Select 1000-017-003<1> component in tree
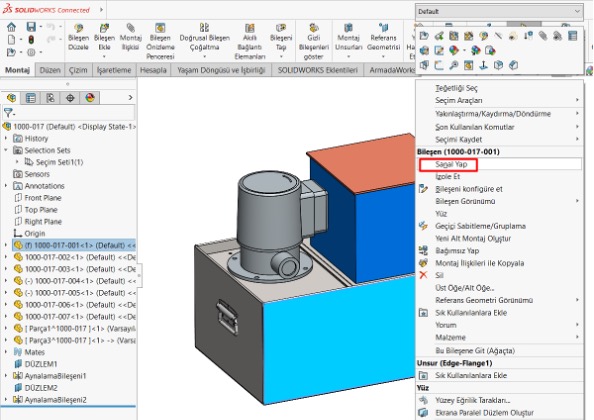Screen dimensions: 594x420 74,269
